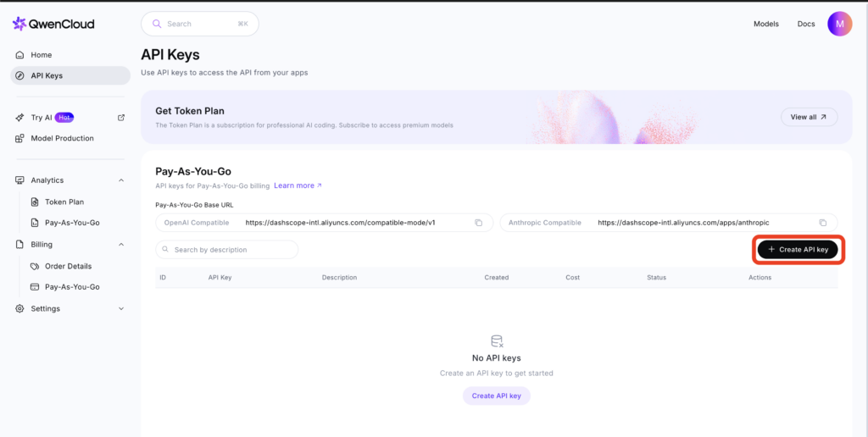Click the Created column header

point(497,277)
